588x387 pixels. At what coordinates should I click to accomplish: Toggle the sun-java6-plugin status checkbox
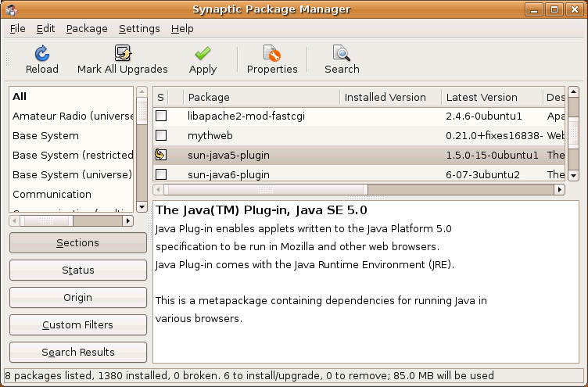click(161, 174)
